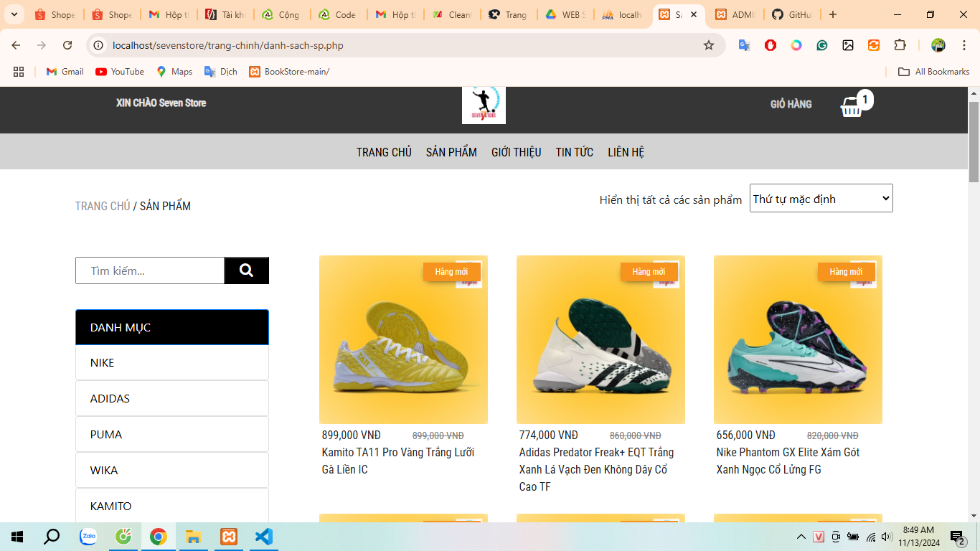Open the Windows notification center icon
Screen dimensions: 980x551
(x=958, y=537)
